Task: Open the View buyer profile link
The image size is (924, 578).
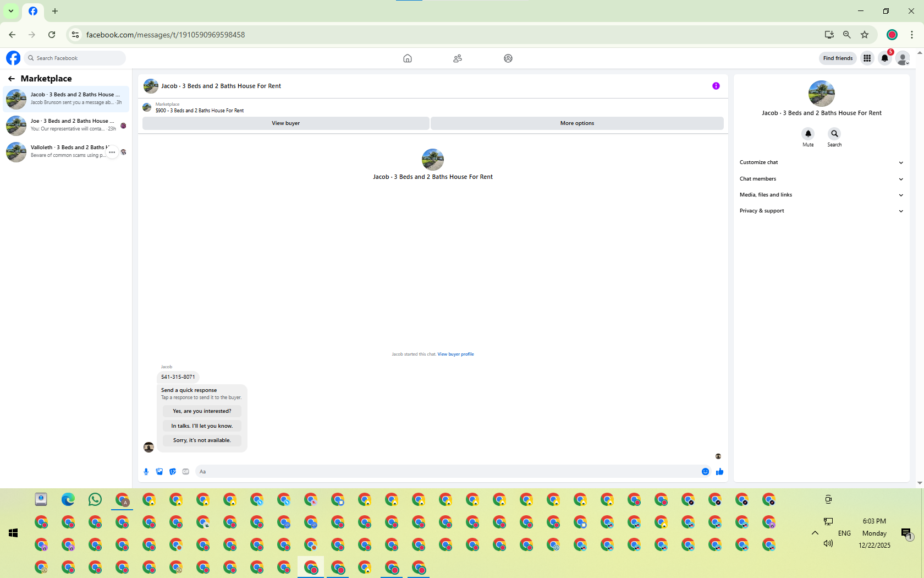Action: coord(455,355)
